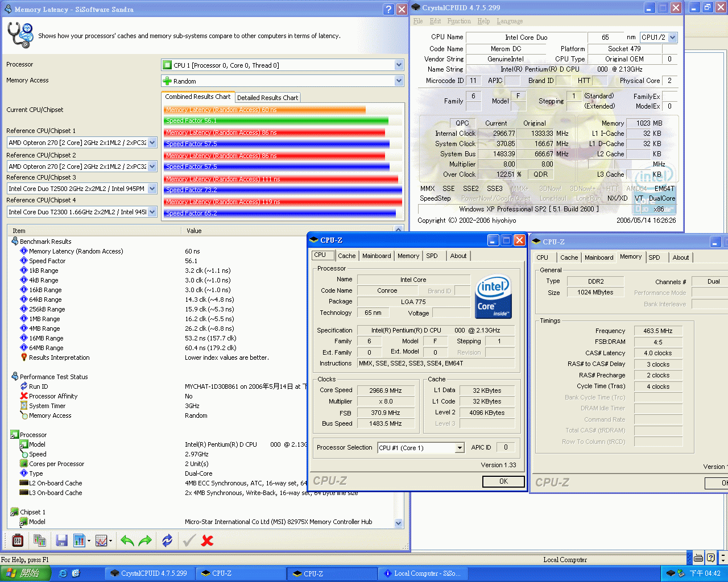Open the Cache tab in front CPU-Z
Screen dimensions: 728x582
[x=346, y=256]
